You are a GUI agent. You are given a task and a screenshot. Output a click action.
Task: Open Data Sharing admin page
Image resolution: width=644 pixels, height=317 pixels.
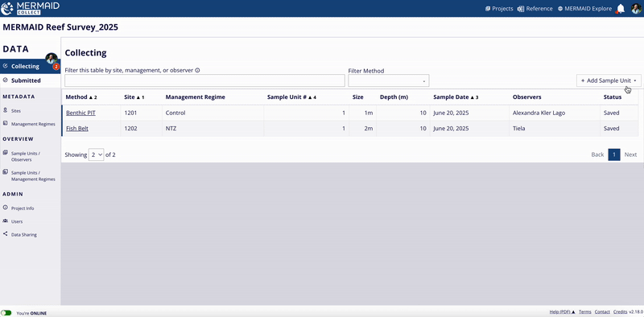[x=24, y=235]
